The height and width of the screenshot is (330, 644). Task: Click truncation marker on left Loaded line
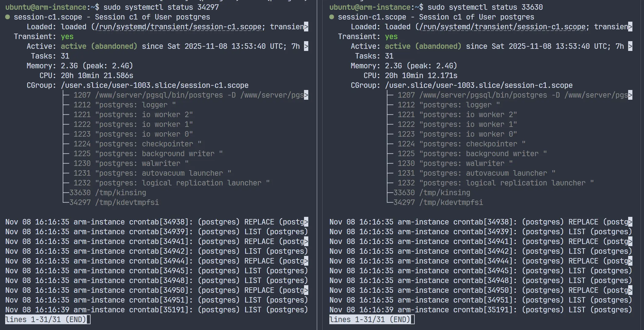coord(306,27)
